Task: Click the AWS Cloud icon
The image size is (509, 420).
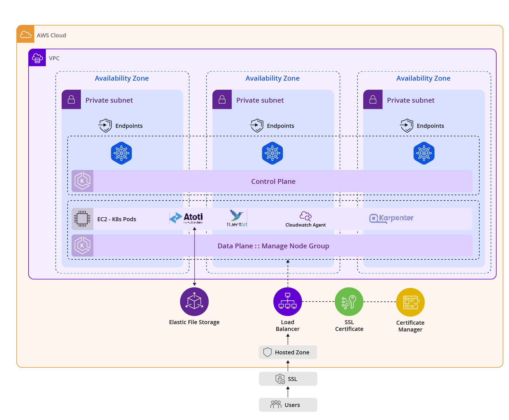Action: click(x=25, y=34)
